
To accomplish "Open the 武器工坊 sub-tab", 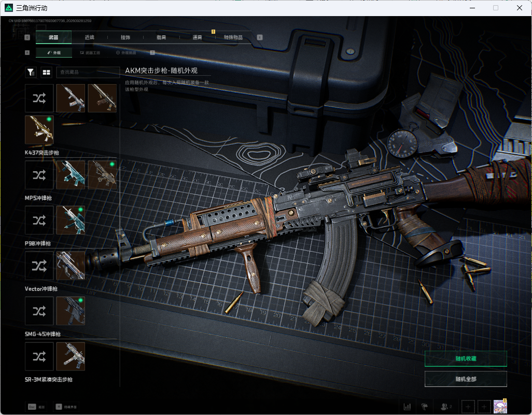I will pyautogui.click(x=90, y=53).
